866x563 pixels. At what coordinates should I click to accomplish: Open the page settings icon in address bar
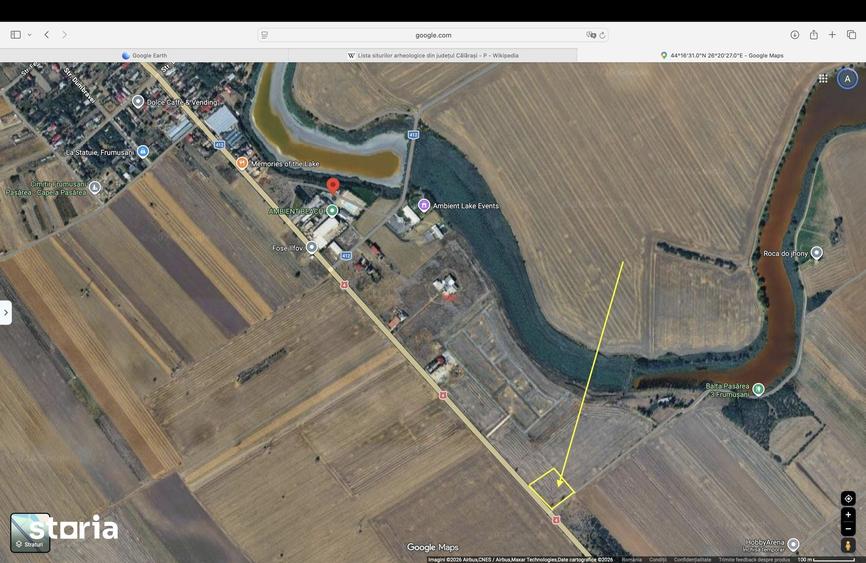[x=265, y=35]
